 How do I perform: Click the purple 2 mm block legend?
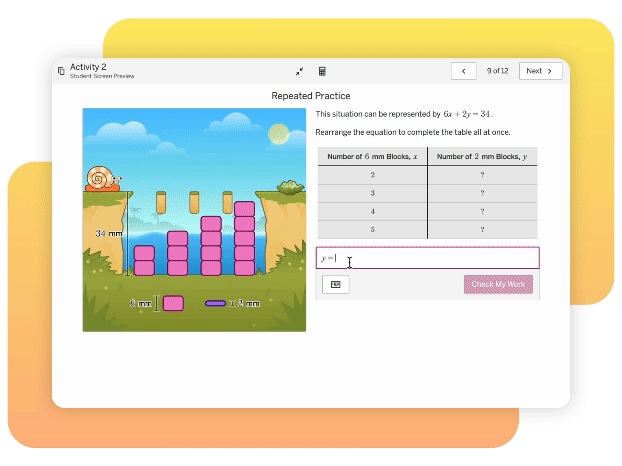215,303
